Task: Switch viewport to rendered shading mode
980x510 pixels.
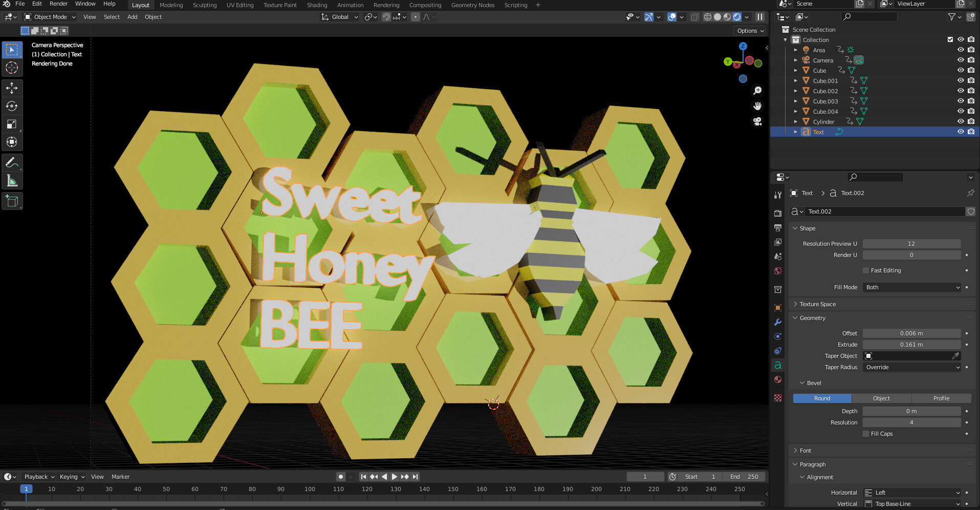Action: pos(737,16)
